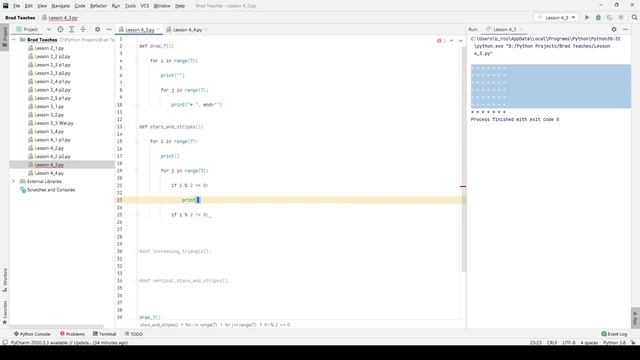Toggle Project side tool window stripe
640x360 pixels.
pyautogui.click(x=5, y=37)
